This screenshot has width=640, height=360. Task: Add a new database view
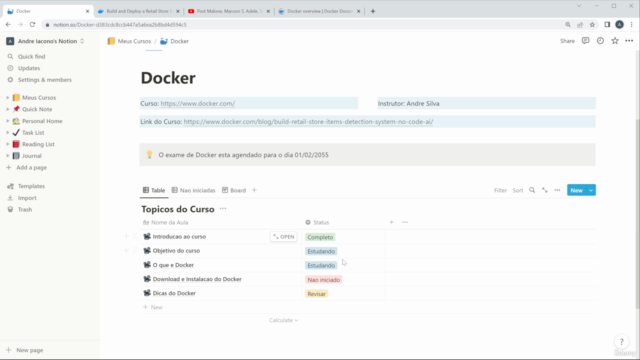coord(254,190)
